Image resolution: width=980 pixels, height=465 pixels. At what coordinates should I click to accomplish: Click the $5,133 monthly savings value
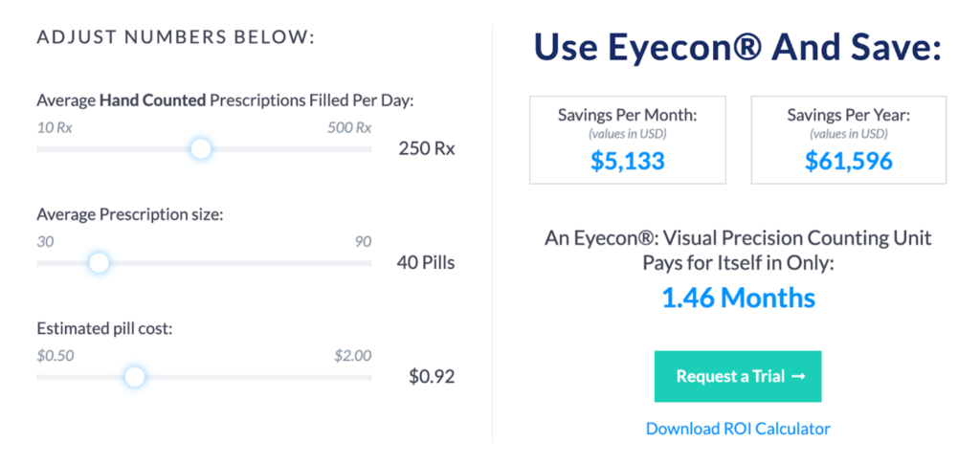click(628, 162)
